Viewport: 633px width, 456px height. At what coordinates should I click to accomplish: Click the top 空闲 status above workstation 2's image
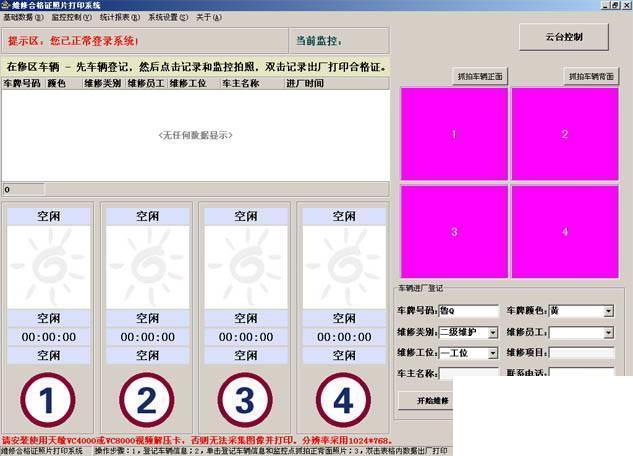tap(147, 216)
